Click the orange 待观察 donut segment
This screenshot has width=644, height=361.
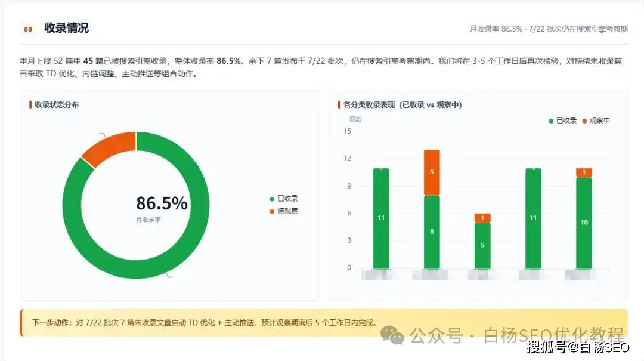tap(112, 147)
